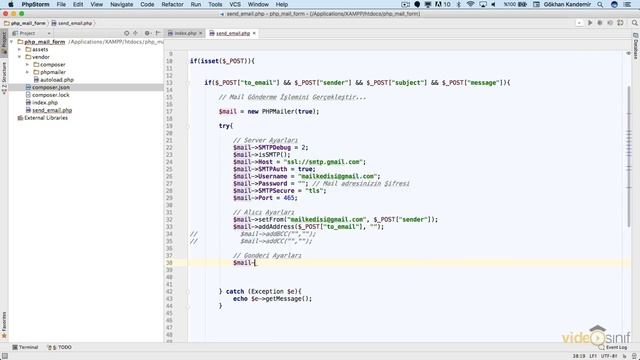640x360 pixels.
Task: Open the File menu
Action: point(61,4)
